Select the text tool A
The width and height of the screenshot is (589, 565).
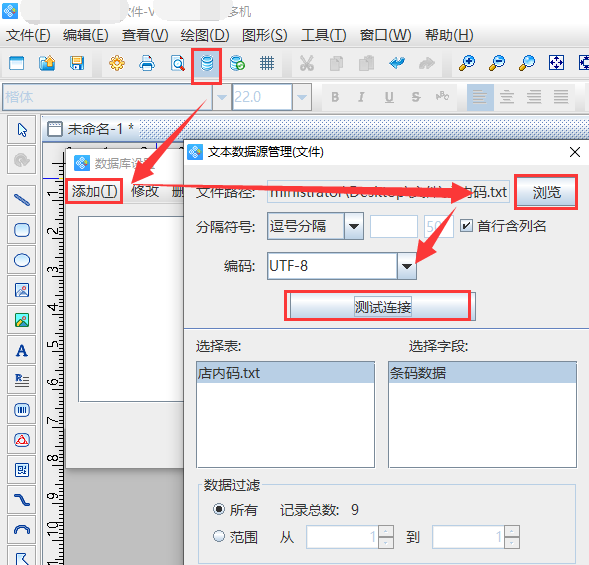[x=22, y=350]
